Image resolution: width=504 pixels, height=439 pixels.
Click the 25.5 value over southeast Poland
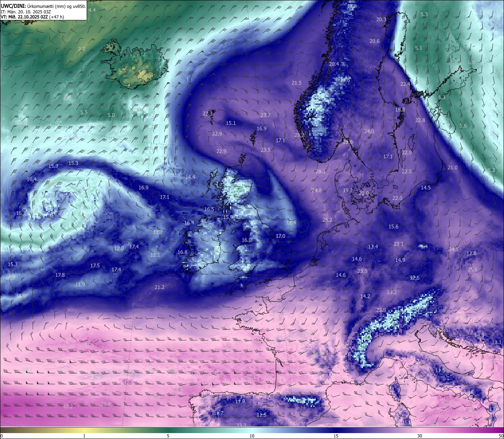pos(472,269)
